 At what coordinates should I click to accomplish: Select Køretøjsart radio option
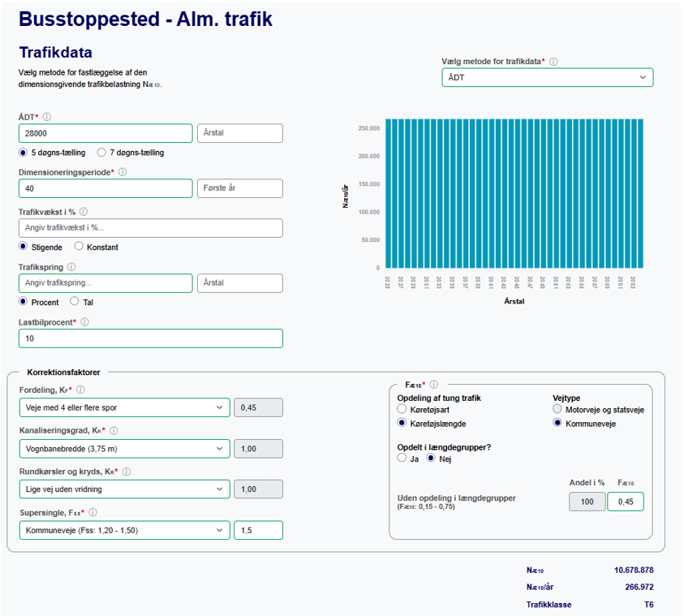(x=402, y=410)
